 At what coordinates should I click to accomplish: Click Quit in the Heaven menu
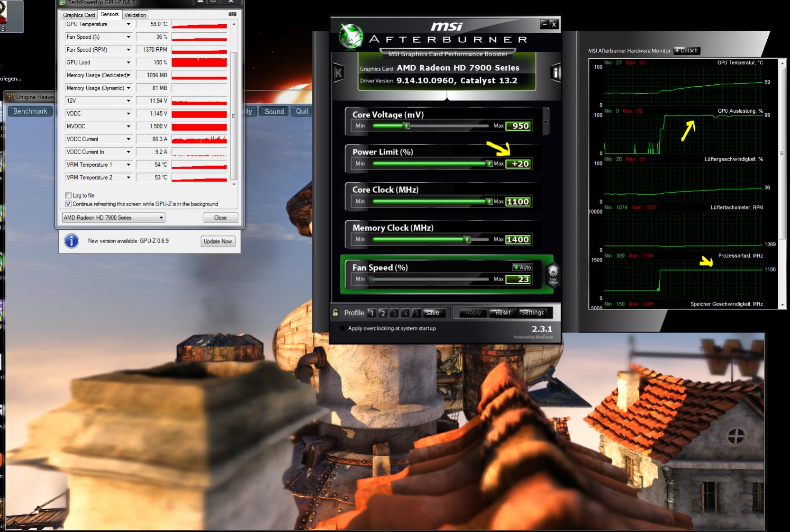tap(302, 111)
